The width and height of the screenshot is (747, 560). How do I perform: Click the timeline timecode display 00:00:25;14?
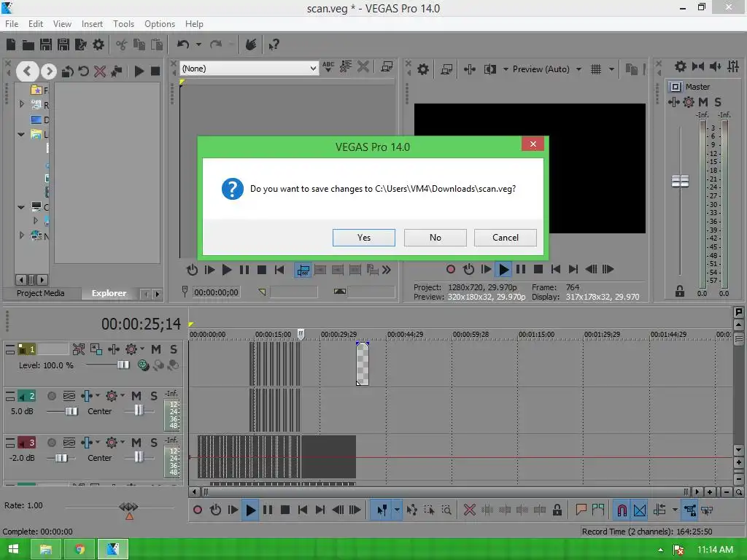pyautogui.click(x=141, y=324)
